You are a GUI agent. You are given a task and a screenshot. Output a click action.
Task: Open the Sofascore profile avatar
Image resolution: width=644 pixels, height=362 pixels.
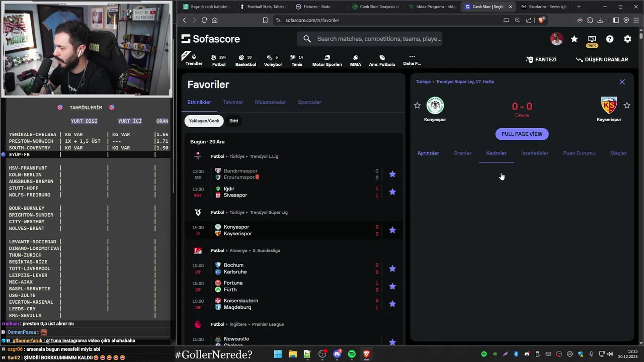click(556, 39)
